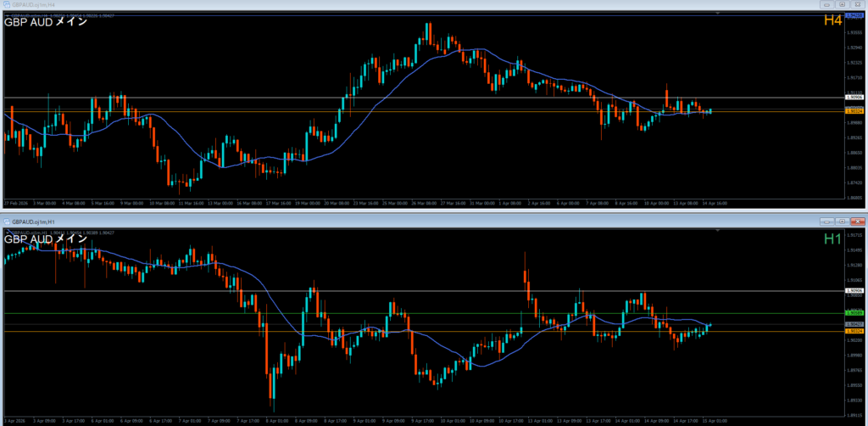Screen dimensions: 868x426
Task: Click the white 1.90906 price label in H4 chart
Action: click(854, 98)
